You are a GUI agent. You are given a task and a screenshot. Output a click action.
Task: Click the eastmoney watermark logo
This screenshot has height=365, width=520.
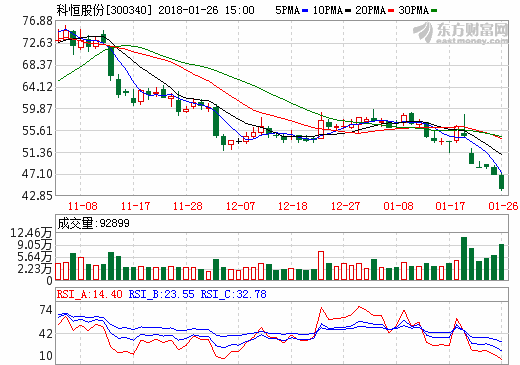[x=461, y=33]
